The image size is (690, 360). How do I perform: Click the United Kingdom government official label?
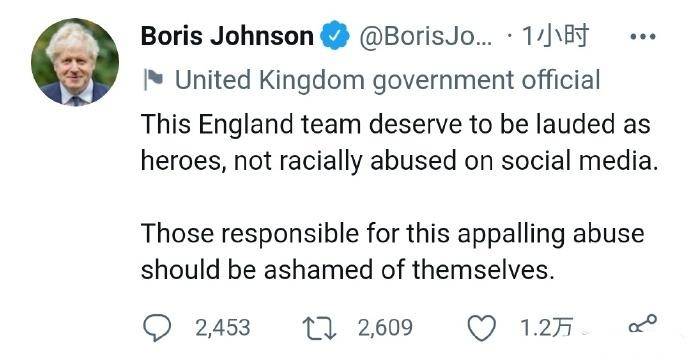pos(388,81)
